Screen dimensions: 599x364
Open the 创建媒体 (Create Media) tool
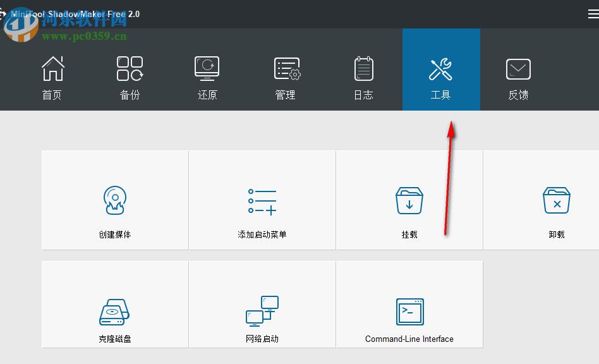[x=114, y=200]
